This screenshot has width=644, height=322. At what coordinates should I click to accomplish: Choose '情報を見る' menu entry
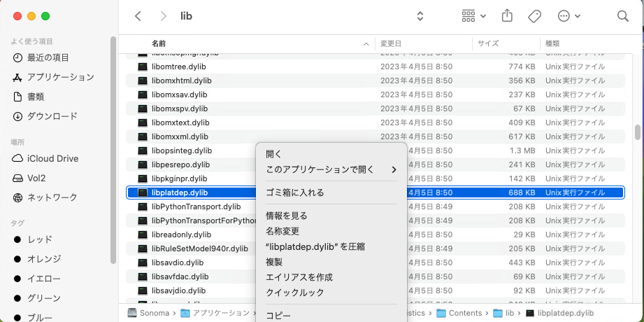tap(286, 216)
